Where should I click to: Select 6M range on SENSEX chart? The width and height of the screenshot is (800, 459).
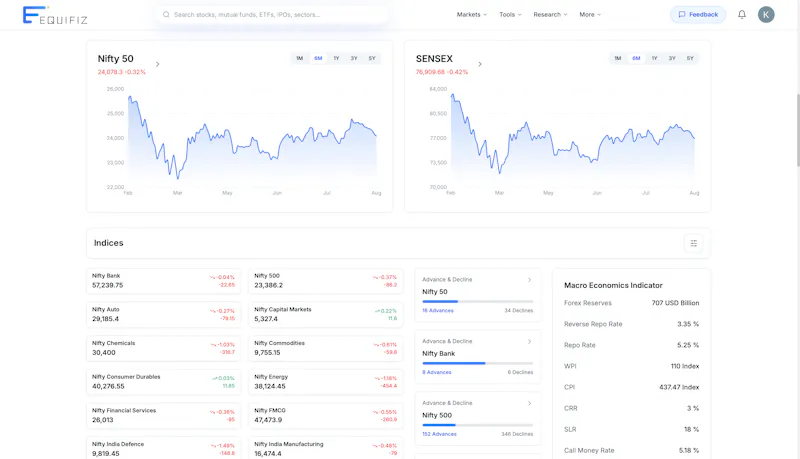636,58
